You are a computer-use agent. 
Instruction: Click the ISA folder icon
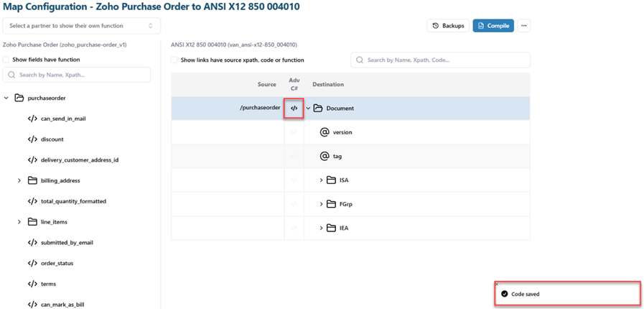coord(332,180)
